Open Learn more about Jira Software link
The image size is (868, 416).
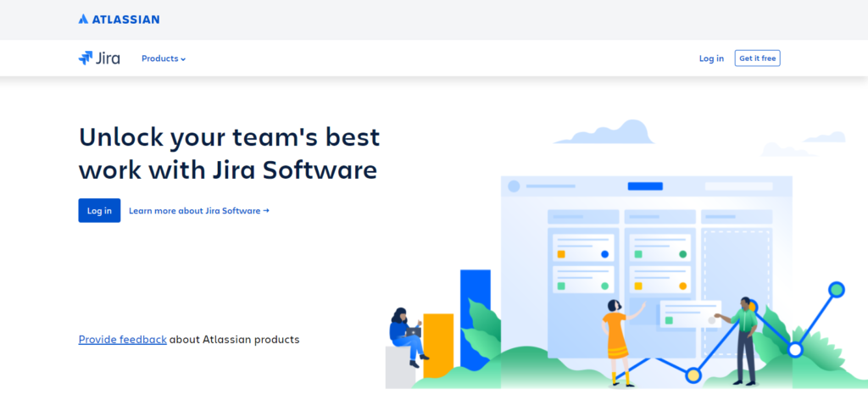199,211
